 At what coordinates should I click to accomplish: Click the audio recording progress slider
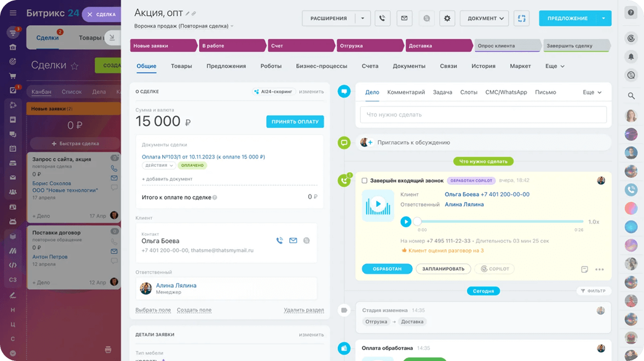pyautogui.click(x=498, y=222)
